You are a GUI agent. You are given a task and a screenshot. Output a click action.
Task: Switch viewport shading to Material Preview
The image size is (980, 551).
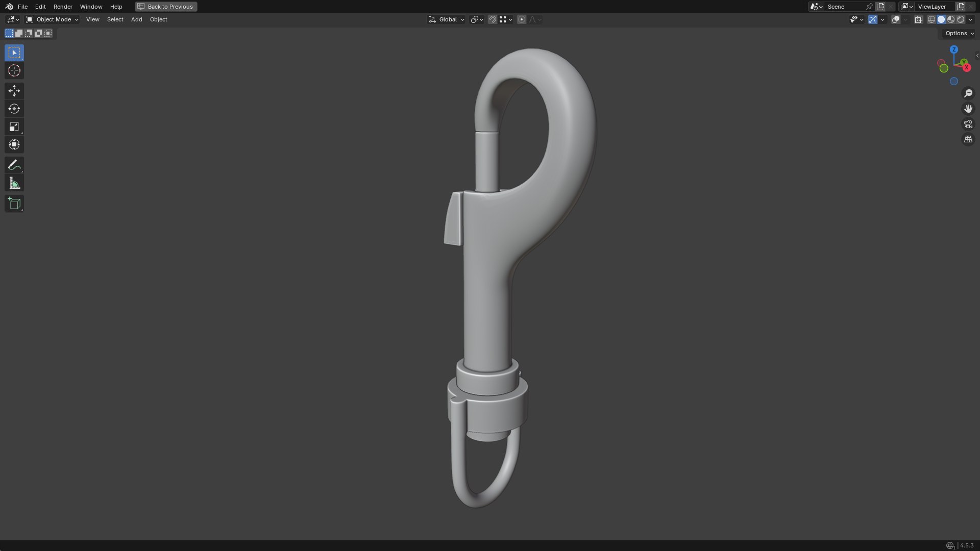[951, 19]
